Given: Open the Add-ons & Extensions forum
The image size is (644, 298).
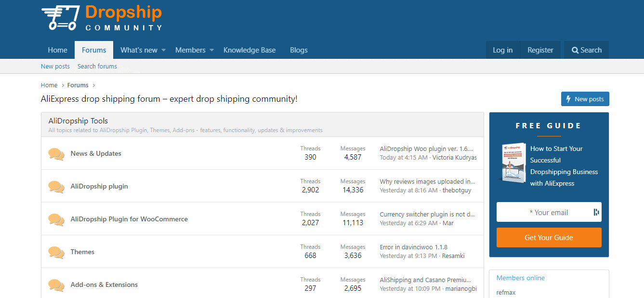Looking at the screenshot, I should point(104,285).
